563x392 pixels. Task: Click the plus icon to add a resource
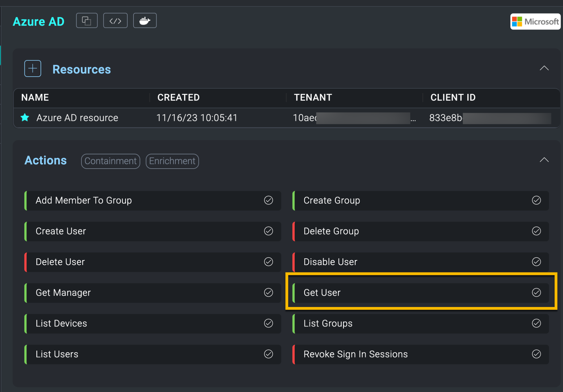pyautogui.click(x=33, y=68)
